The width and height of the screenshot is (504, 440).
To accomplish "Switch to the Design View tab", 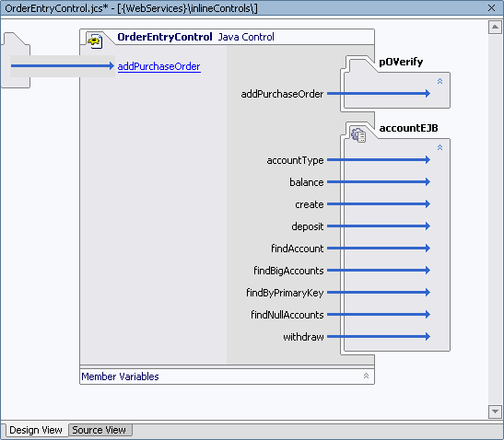I will (35, 430).
